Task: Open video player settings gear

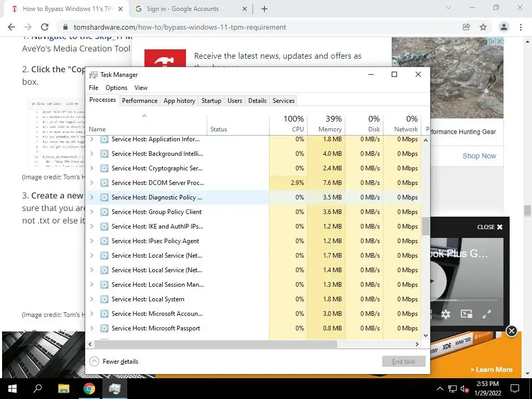Action: (445, 314)
